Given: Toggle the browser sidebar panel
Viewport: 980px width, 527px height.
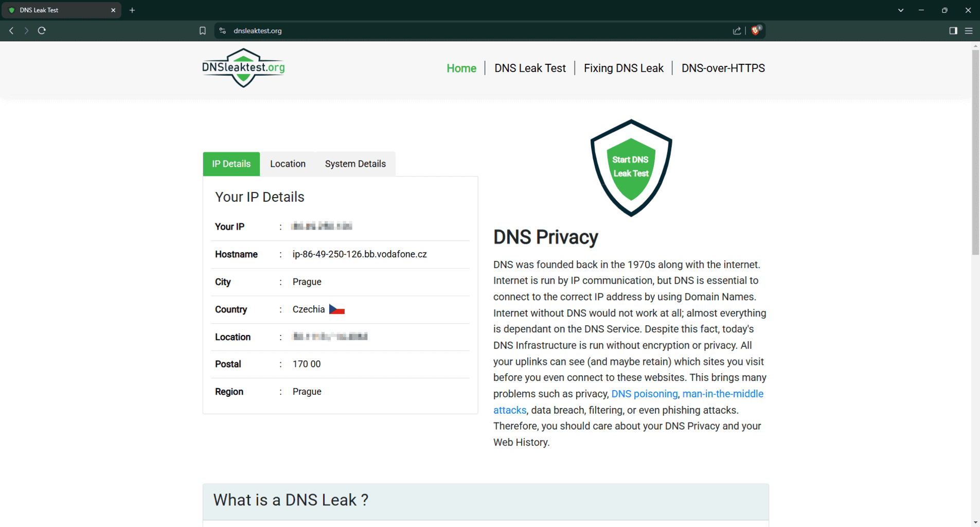Looking at the screenshot, I should (x=953, y=31).
